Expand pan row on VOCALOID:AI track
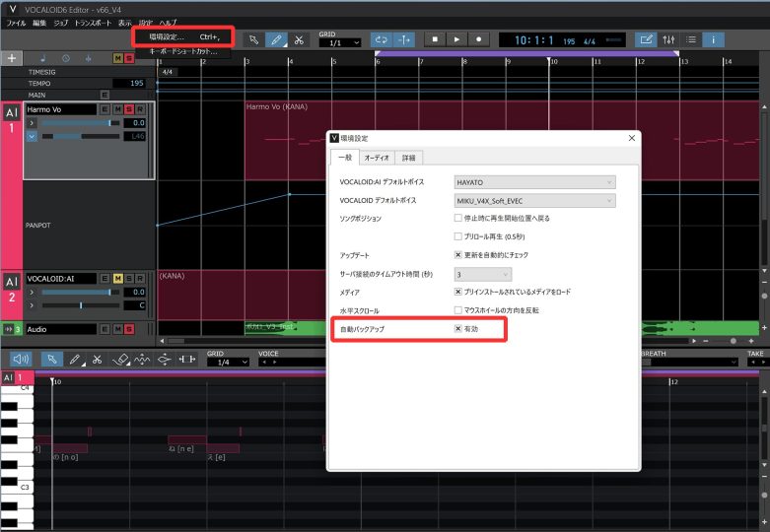770x532 pixels. (32, 305)
